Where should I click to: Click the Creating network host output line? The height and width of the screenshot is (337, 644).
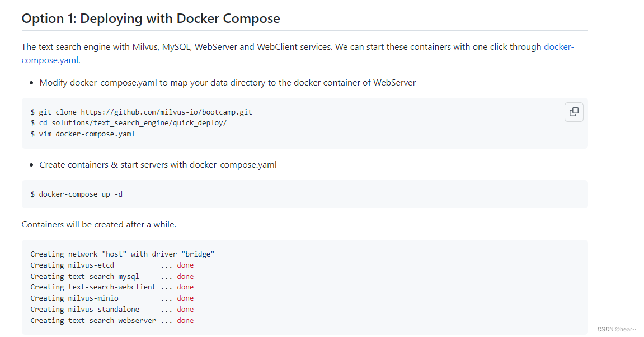(x=123, y=254)
